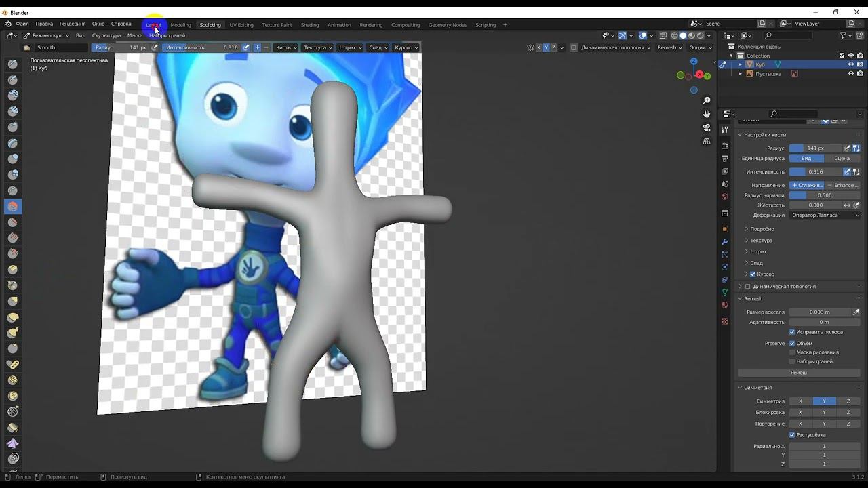Click the Интенсивность slider in tool header
868x488 pixels.
pyautogui.click(x=201, y=47)
